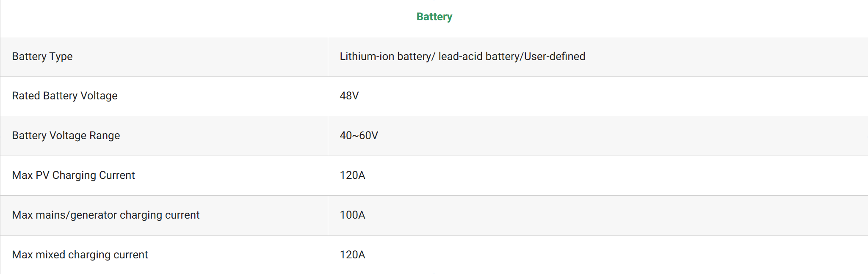
Task: Click the Battery Voltage Range label
Action: point(66,136)
